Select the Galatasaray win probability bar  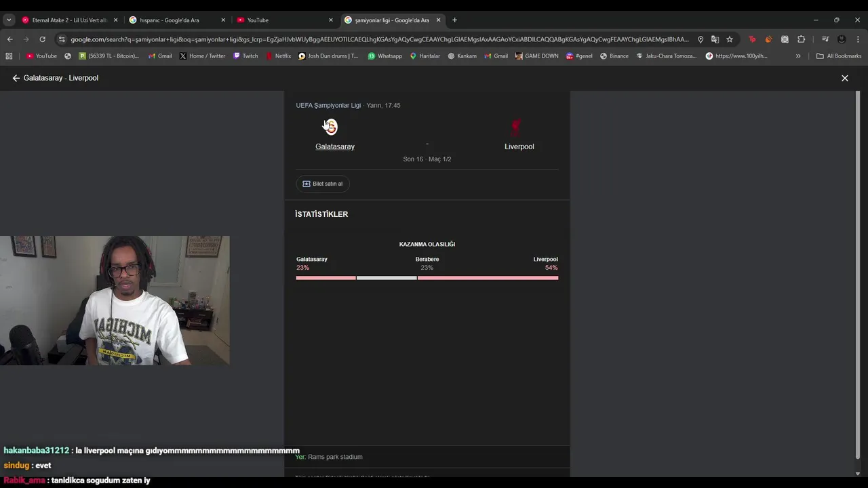tap(325, 278)
